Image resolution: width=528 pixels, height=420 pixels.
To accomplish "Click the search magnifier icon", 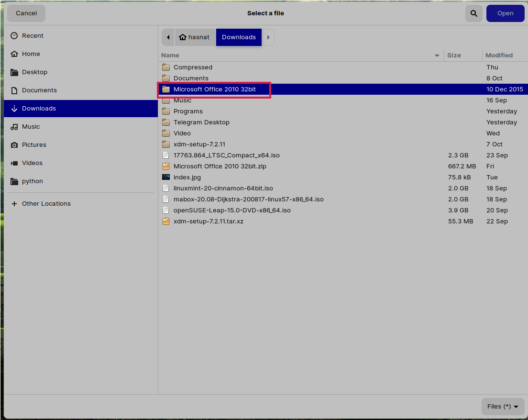I will click(473, 13).
